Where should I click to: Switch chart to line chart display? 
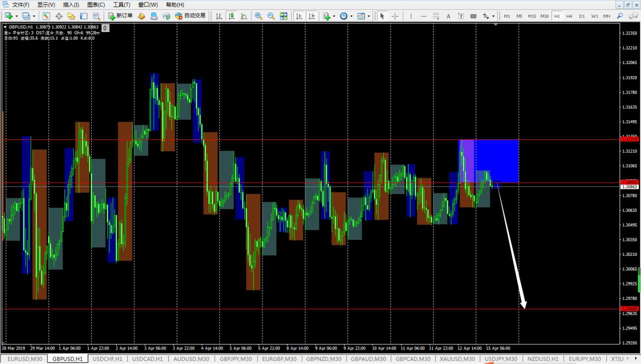click(244, 16)
